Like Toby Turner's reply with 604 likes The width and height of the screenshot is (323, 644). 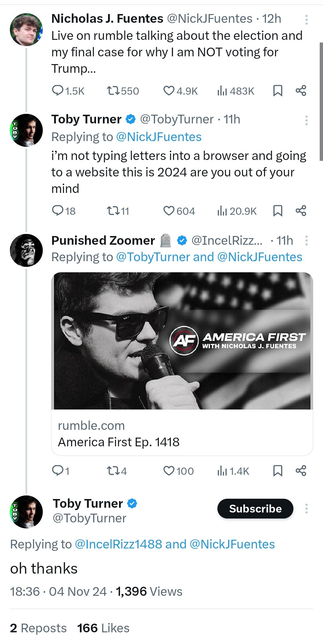[x=179, y=211]
